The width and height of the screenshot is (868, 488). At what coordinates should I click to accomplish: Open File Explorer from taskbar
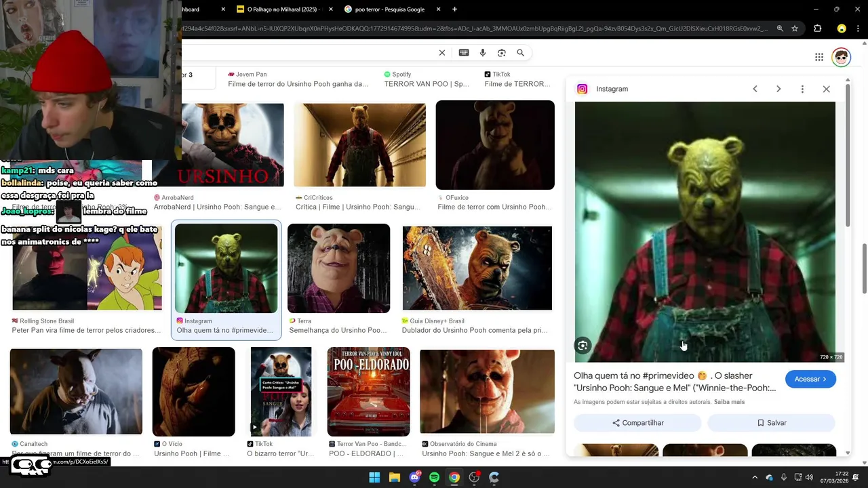[395, 477]
